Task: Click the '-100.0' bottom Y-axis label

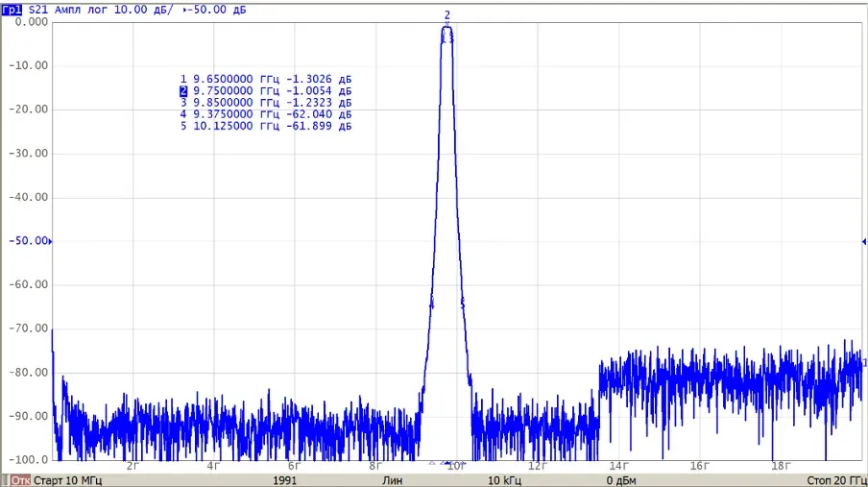Action: coord(29,459)
